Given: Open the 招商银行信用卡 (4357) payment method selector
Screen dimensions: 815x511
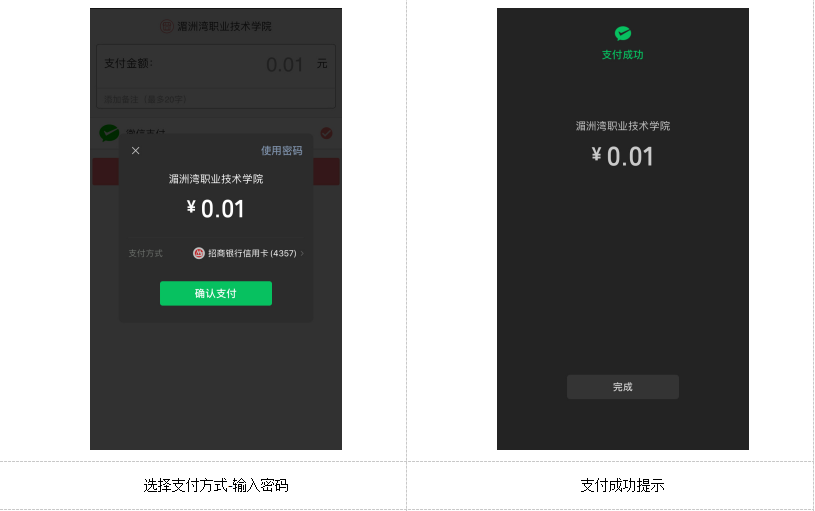Looking at the screenshot, I should 248,253.
